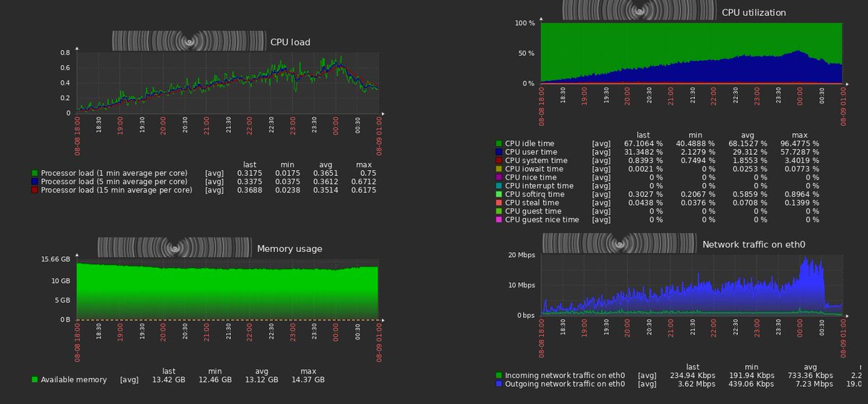868x404 pixels.
Task: Select the 'CPU user time' legend label
Action: pyautogui.click(x=531, y=152)
